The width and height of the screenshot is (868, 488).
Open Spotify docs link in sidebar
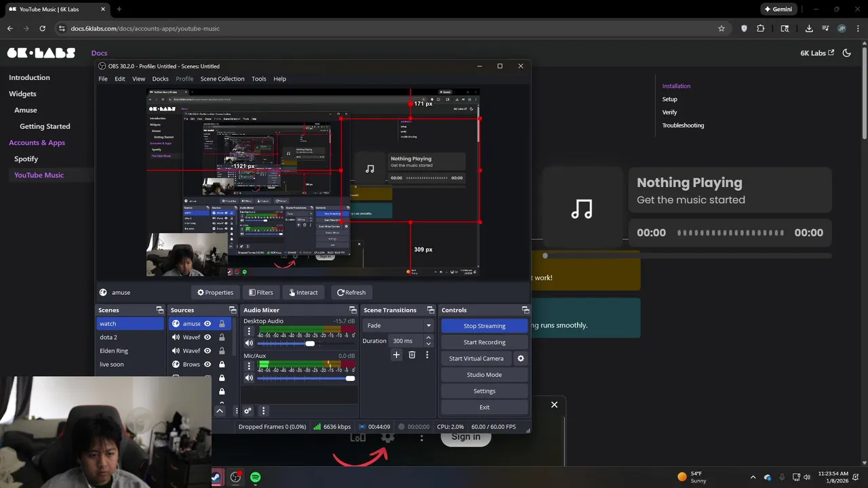click(x=26, y=159)
